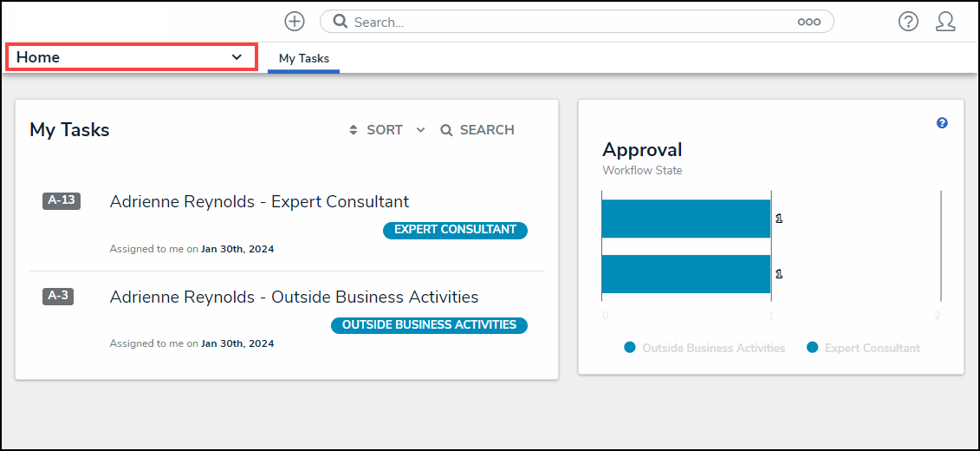
Task: Click the magnifier icon beside SEARCH
Action: click(446, 130)
